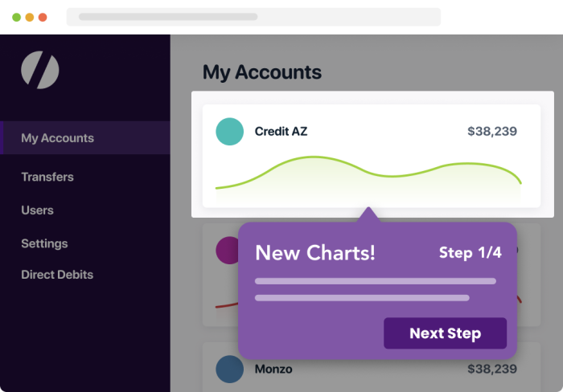Click the green window control dot
This screenshot has height=392, width=563.
point(17,17)
